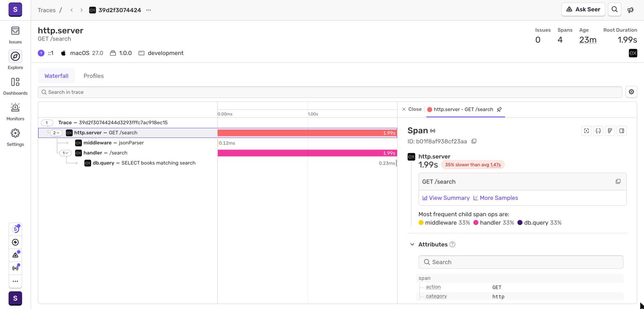Close the span details panel
Screen dimensions: 644x309
tap(411, 110)
